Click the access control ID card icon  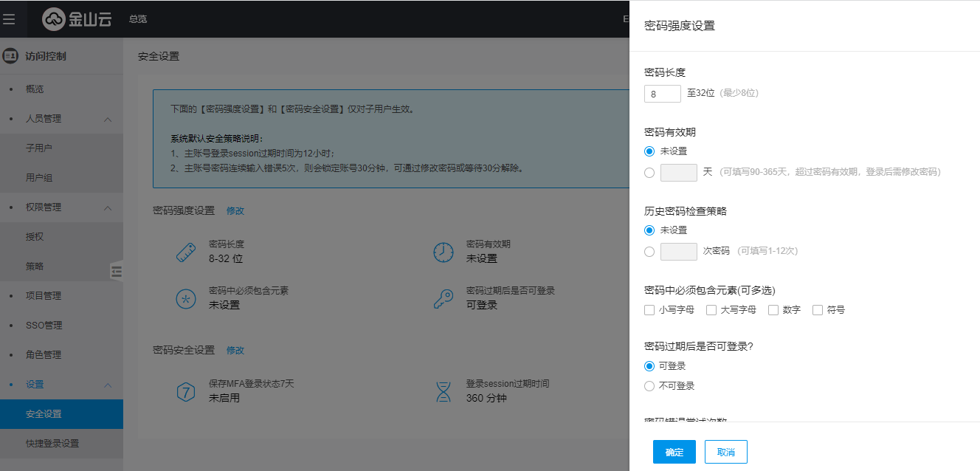click(10, 55)
